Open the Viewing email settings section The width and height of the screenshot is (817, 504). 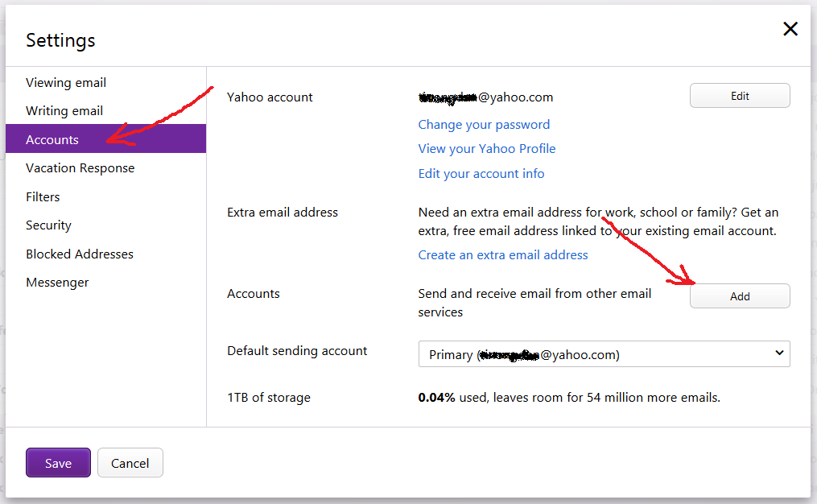tap(66, 83)
